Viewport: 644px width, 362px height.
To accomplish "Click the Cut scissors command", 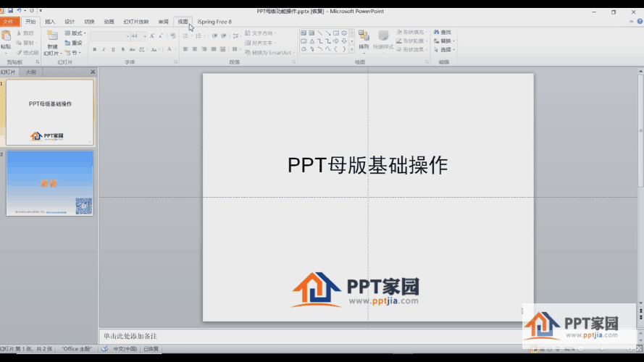I will (25, 33).
